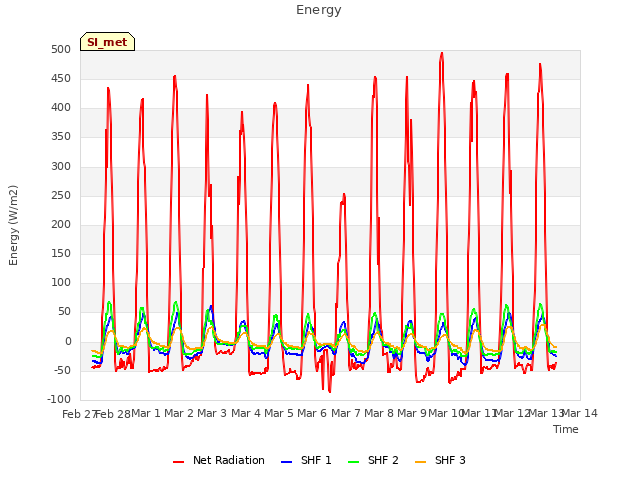The height and width of the screenshot is (480, 640).
Task: Click the Mar 6 x-axis tick label
Action: click(x=312, y=414)
